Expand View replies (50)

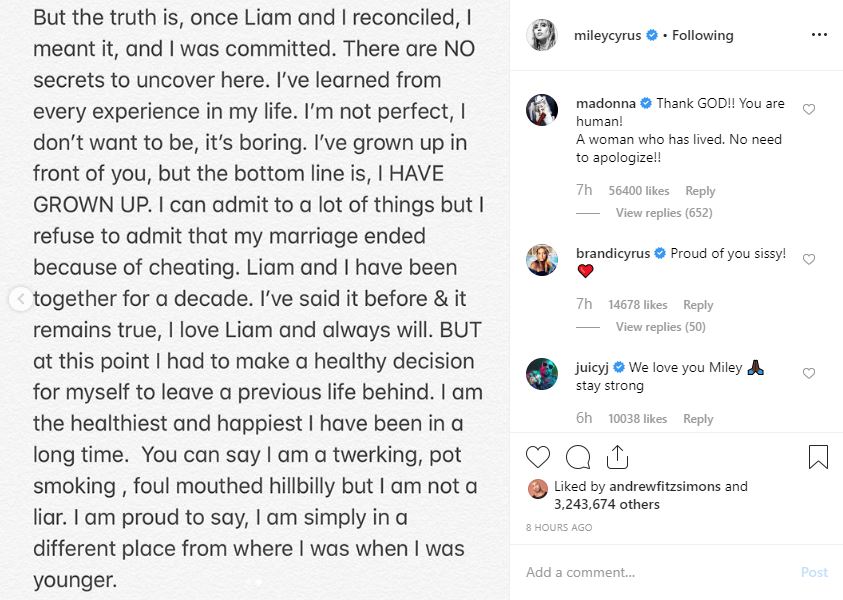point(659,327)
